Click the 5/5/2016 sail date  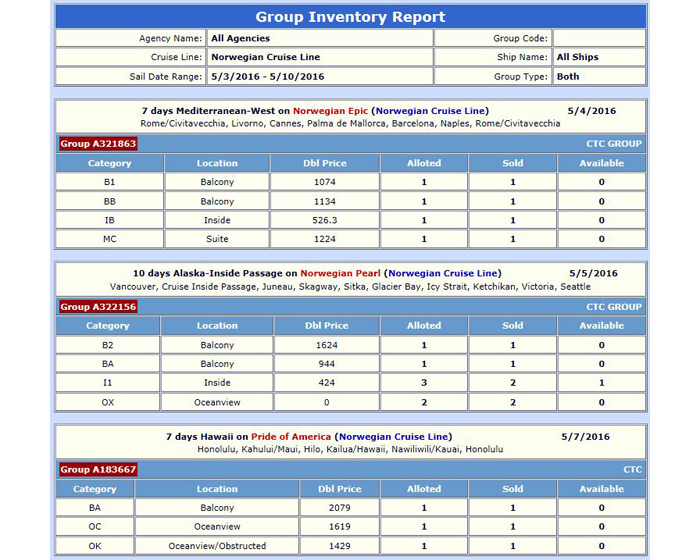(x=593, y=273)
